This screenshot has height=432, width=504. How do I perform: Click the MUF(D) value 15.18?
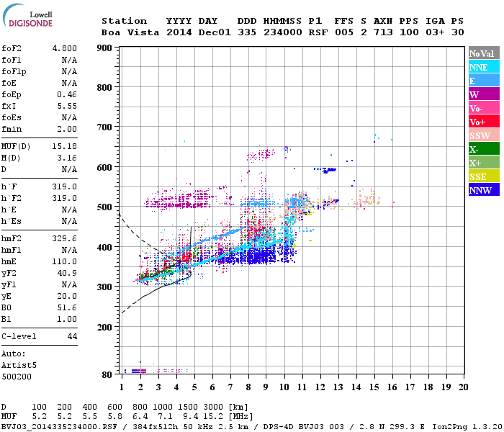tap(65, 147)
